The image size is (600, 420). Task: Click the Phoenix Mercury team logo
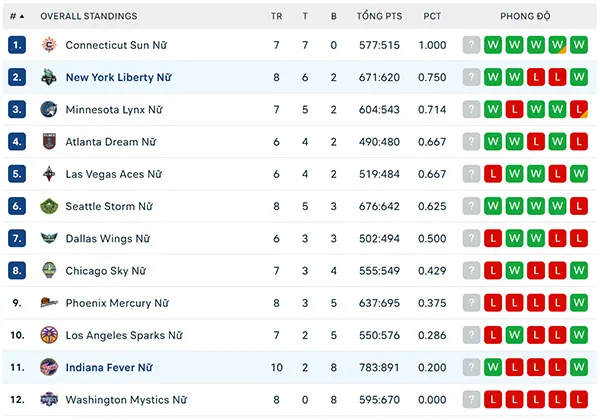tap(49, 303)
